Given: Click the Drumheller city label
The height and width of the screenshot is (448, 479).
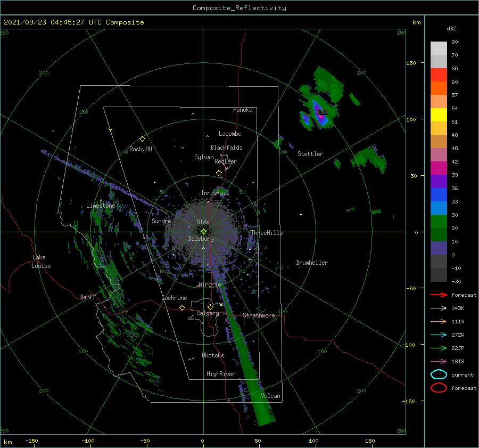Looking at the screenshot, I should 312,263.
